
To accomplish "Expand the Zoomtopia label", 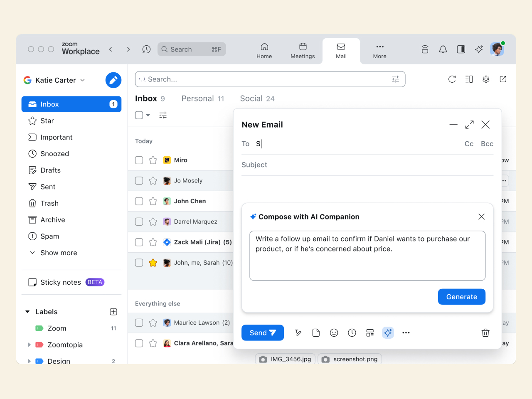I will coord(29,345).
